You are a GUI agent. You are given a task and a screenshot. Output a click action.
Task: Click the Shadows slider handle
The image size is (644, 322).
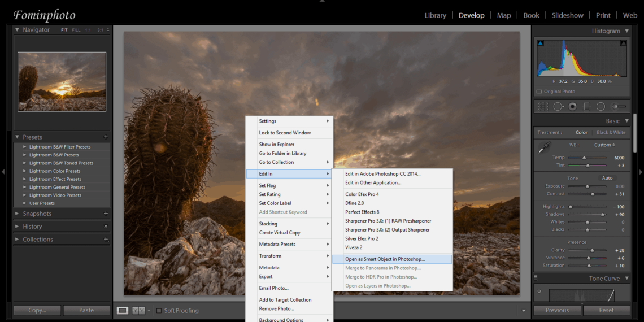point(603,215)
